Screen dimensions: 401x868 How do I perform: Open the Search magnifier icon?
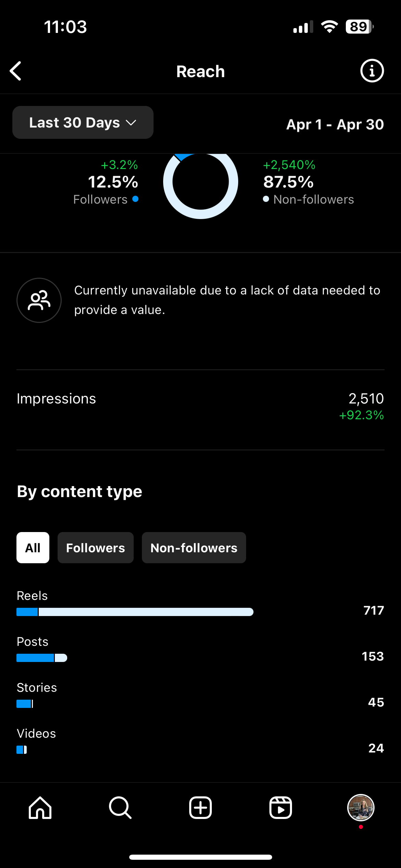point(120,808)
